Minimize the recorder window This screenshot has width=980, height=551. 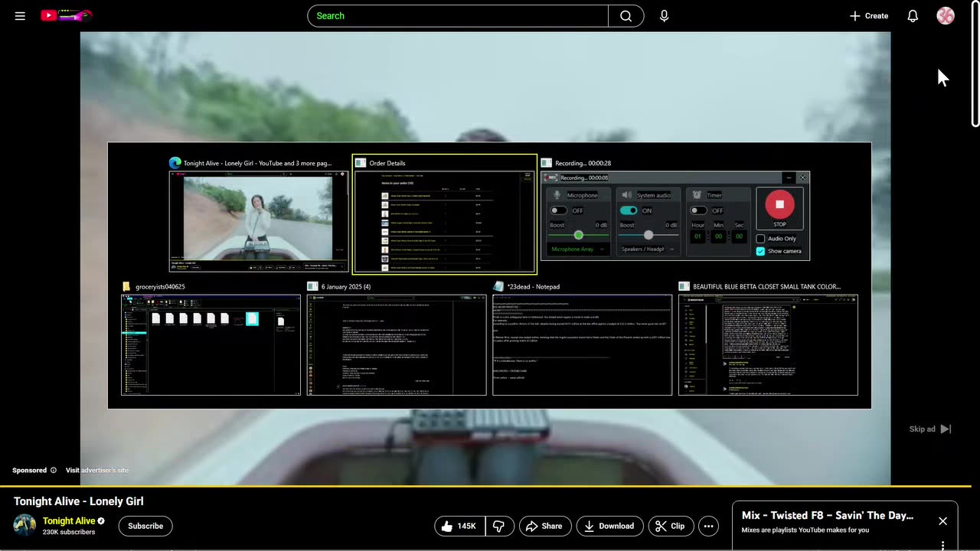pyautogui.click(x=789, y=178)
